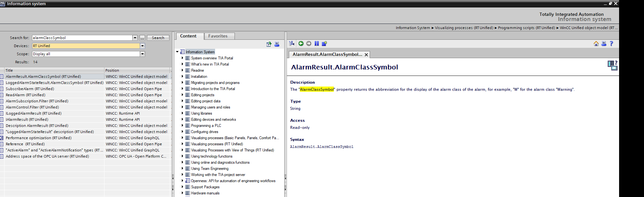Open the search term history dropdown
Viewport: 644px width, 197px height.
click(135, 38)
